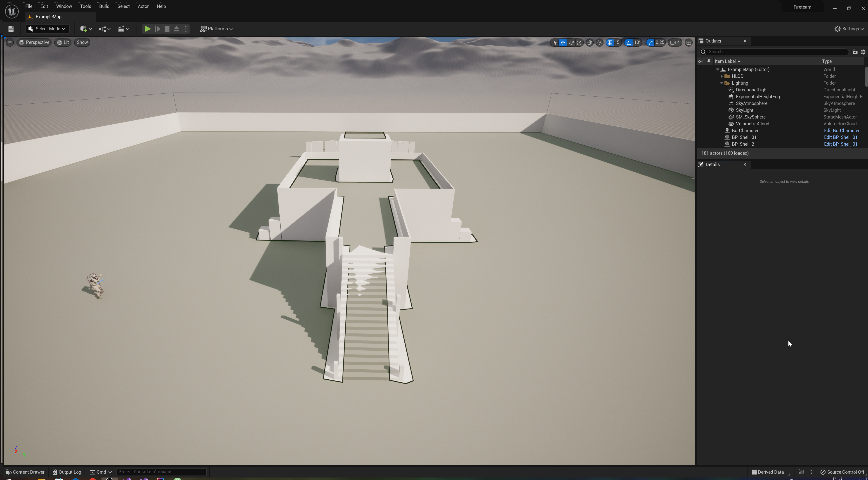
Task: Toggle rotation angle snapping
Action: (628, 43)
